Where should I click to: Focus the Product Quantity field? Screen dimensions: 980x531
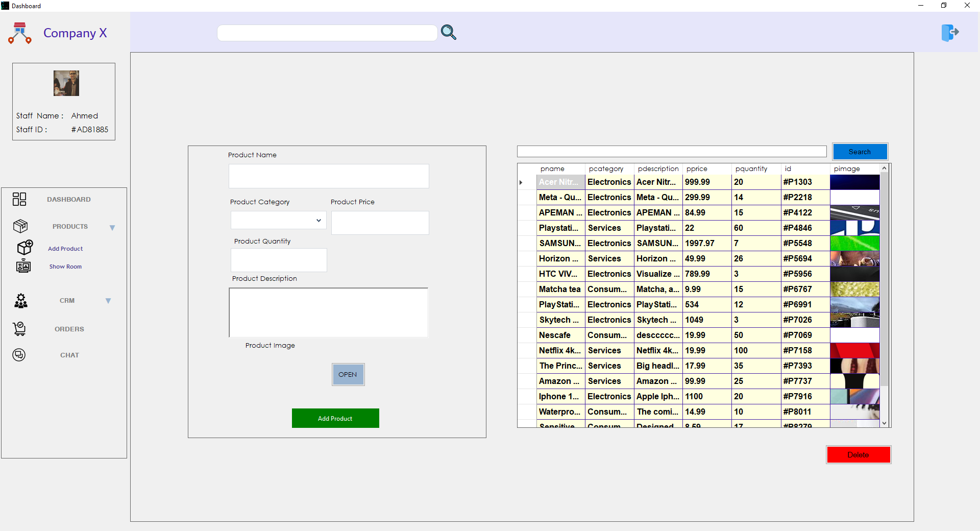[x=279, y=260]
